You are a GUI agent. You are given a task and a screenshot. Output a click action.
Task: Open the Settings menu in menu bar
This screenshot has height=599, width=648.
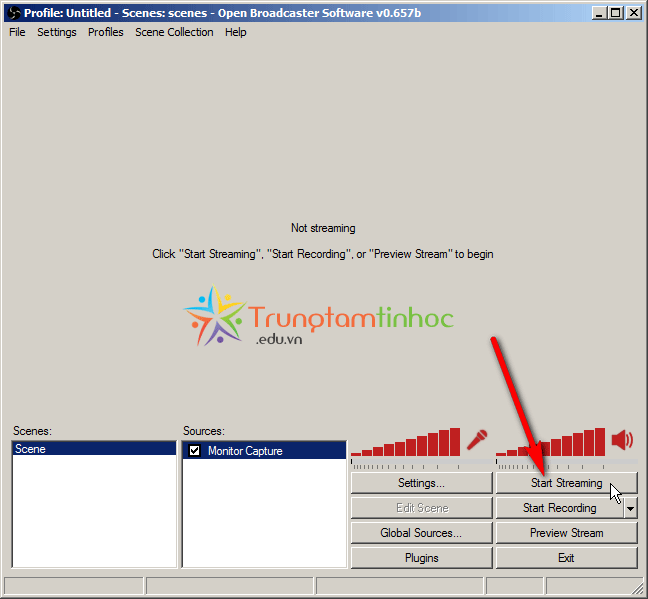click(x=57, y=32)
